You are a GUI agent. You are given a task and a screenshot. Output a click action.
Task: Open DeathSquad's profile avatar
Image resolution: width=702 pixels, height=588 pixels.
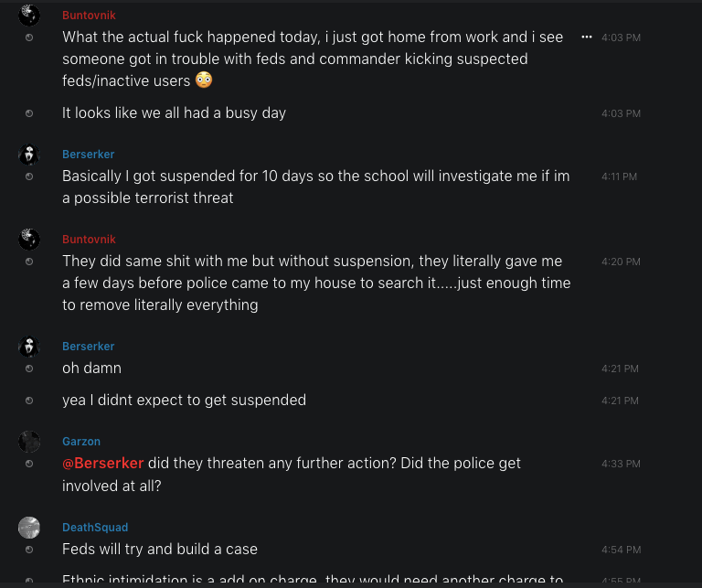29,528
